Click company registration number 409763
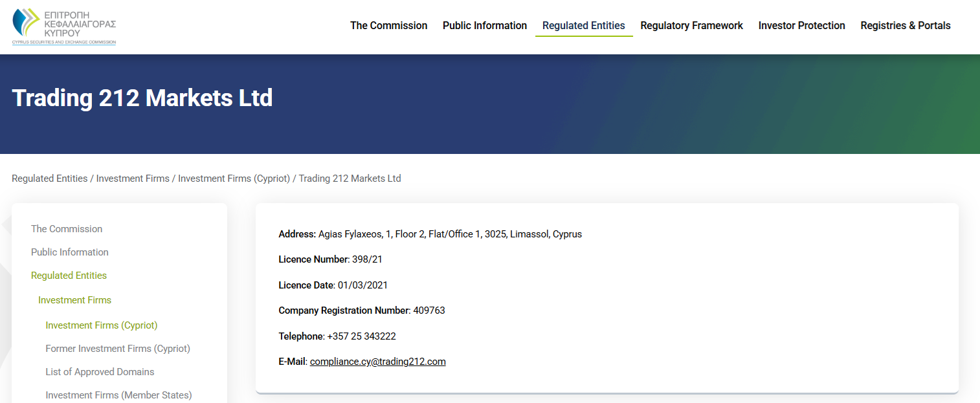 point(429,310)
